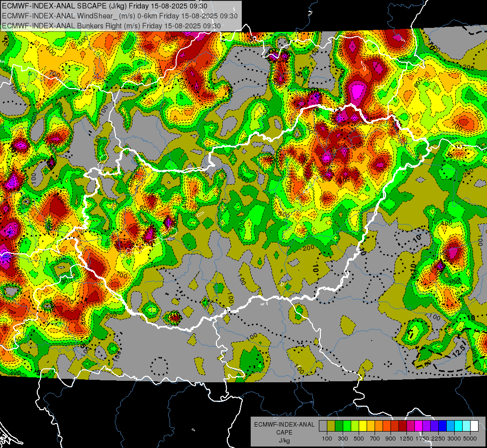Select the pure blue legend swatch
487x448 pixels.
[443, 426]
